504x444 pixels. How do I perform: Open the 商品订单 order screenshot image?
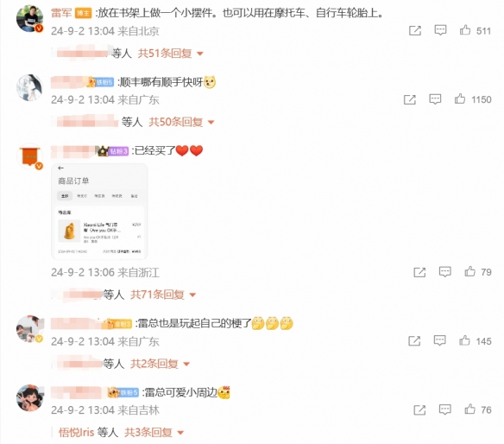tap(99, 212)
